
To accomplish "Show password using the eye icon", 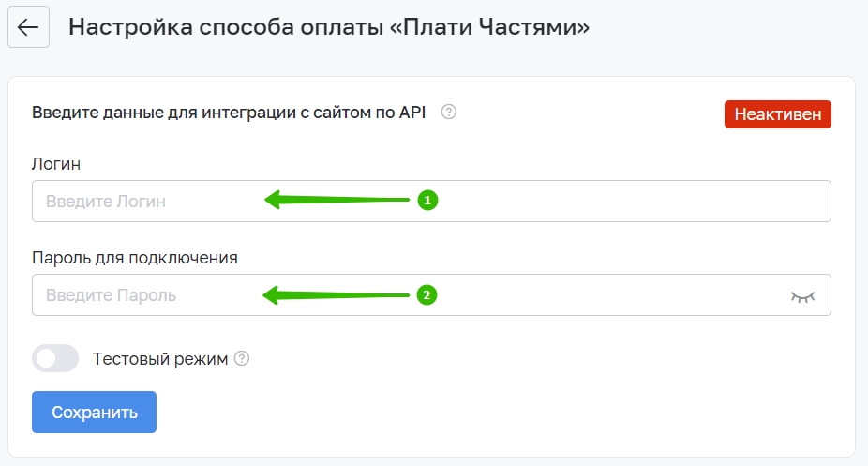I will click(802, 296).
